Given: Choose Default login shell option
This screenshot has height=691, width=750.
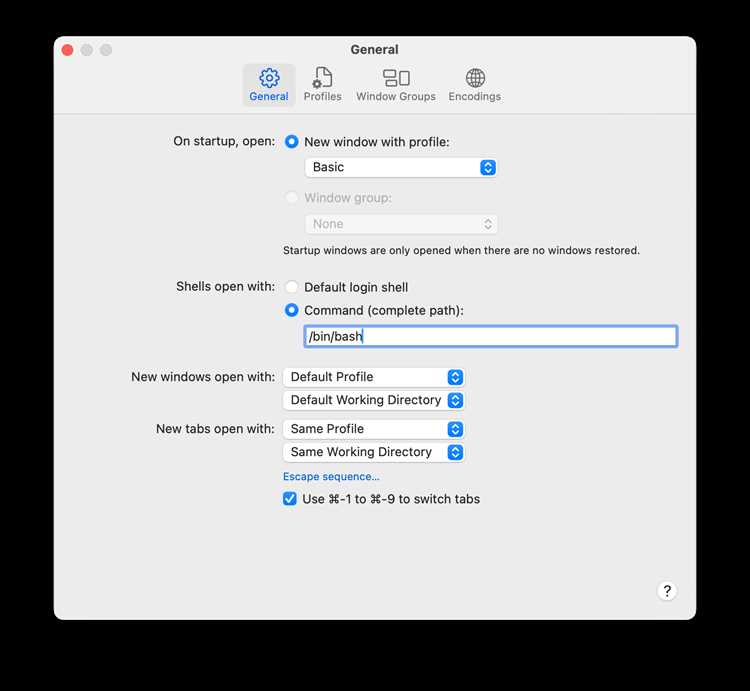Looking at the screenshot, I should tap(291, 287).
